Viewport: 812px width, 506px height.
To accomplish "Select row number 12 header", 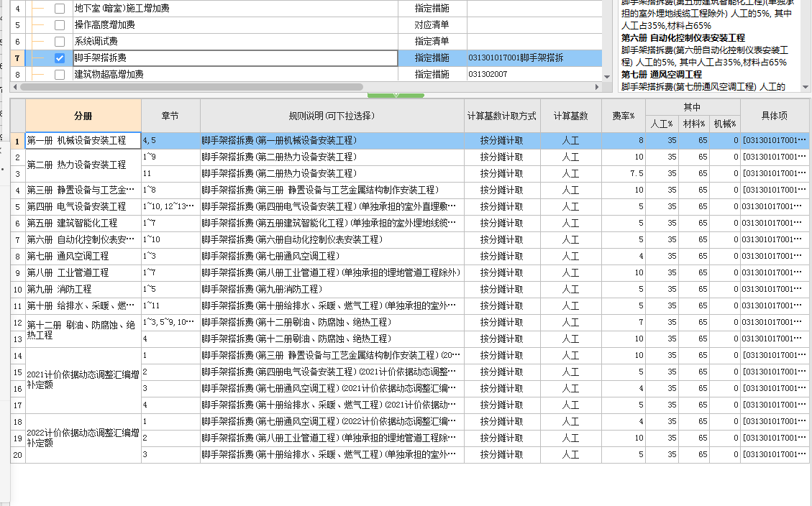I will 17,322.
